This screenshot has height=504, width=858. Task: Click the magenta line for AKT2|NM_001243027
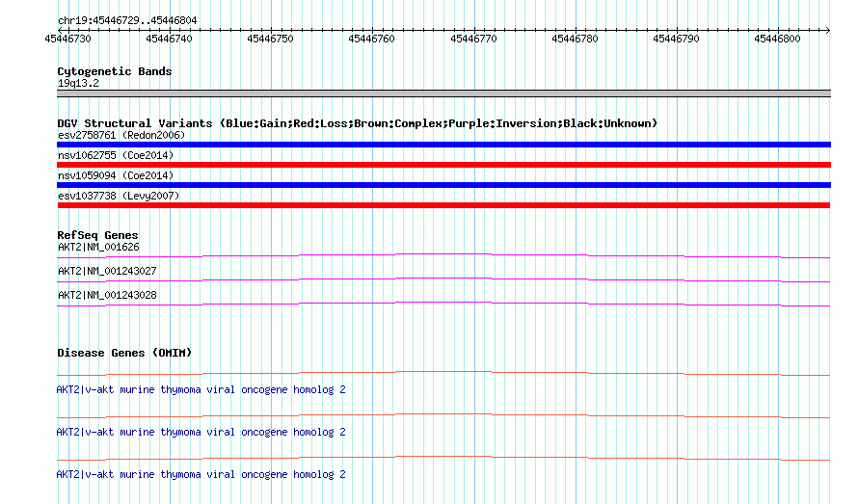point(443,279)
